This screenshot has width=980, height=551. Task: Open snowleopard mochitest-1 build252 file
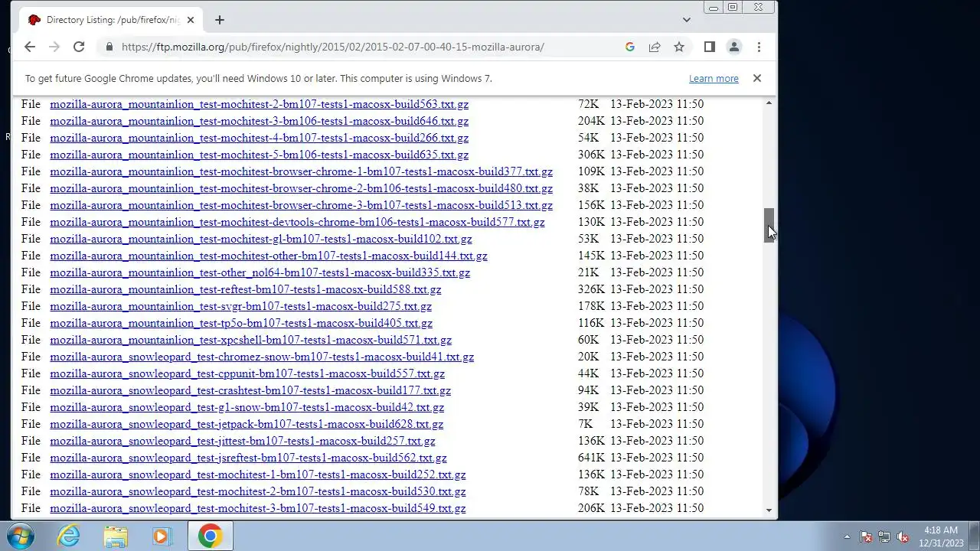(257, 474)
